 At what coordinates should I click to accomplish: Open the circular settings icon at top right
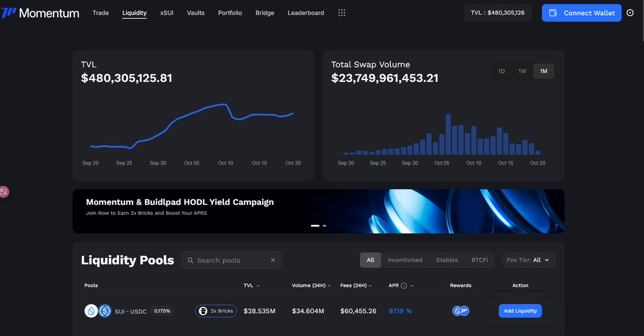click(630, 13)
